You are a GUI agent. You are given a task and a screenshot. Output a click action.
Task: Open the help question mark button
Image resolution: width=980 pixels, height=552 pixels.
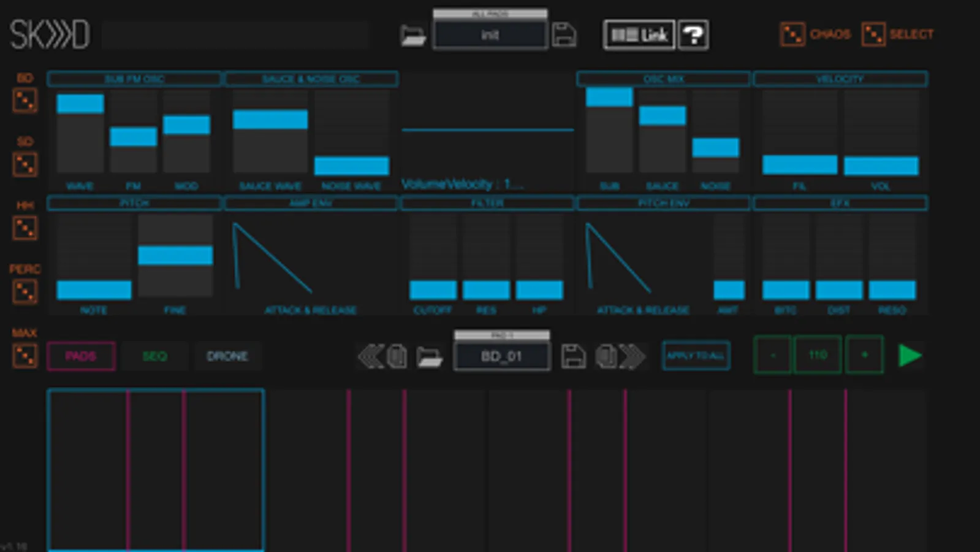(x=693, y=35)
